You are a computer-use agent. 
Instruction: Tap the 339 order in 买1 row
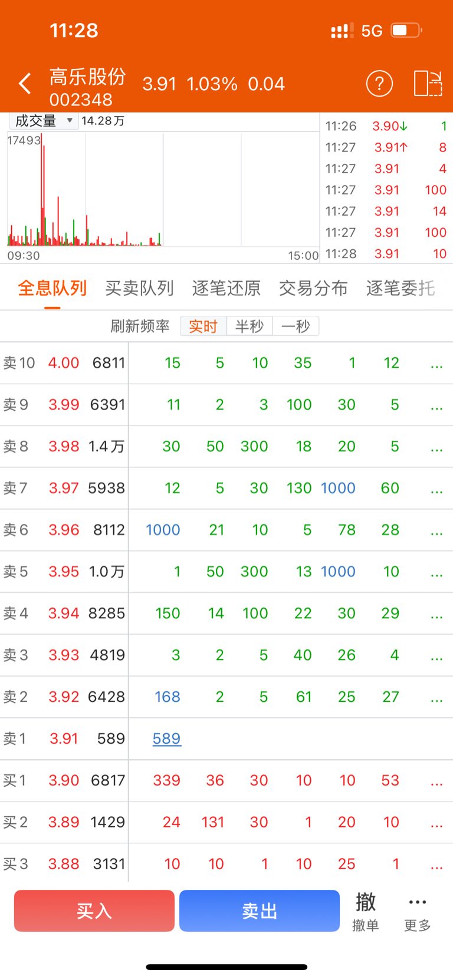[x=167, y=780]
